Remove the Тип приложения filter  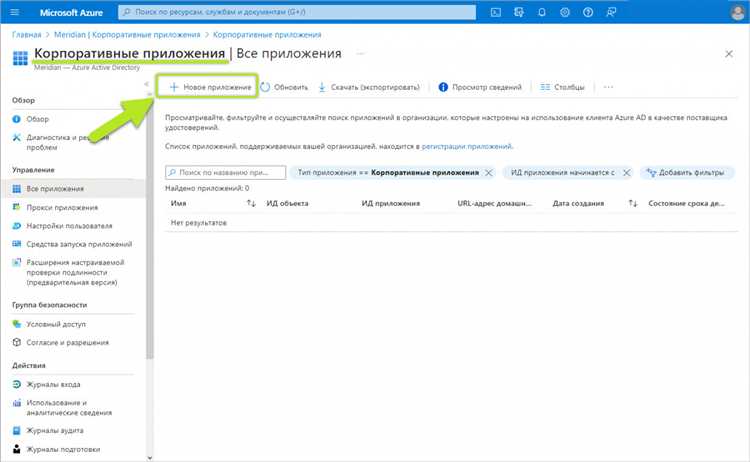click(488, 173)
